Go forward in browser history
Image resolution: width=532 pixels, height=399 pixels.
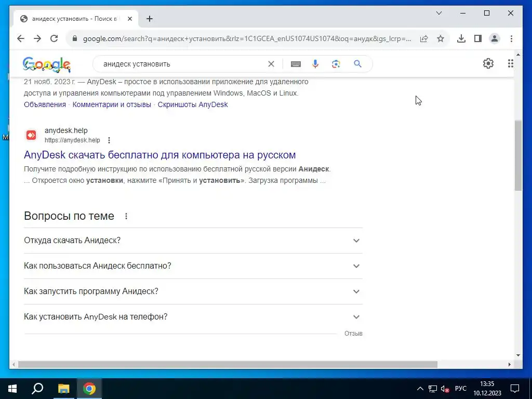coord(37,38)
